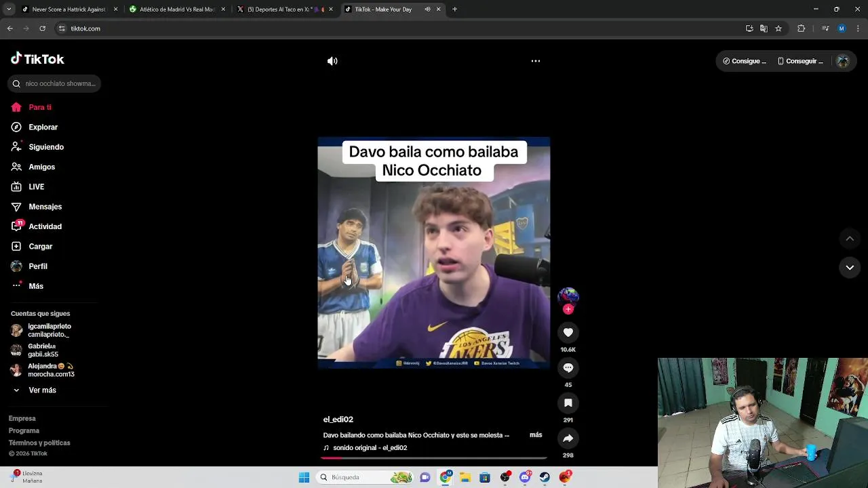Mute the TikTok video volume
The image size is (868, 488).
[332, 61]
